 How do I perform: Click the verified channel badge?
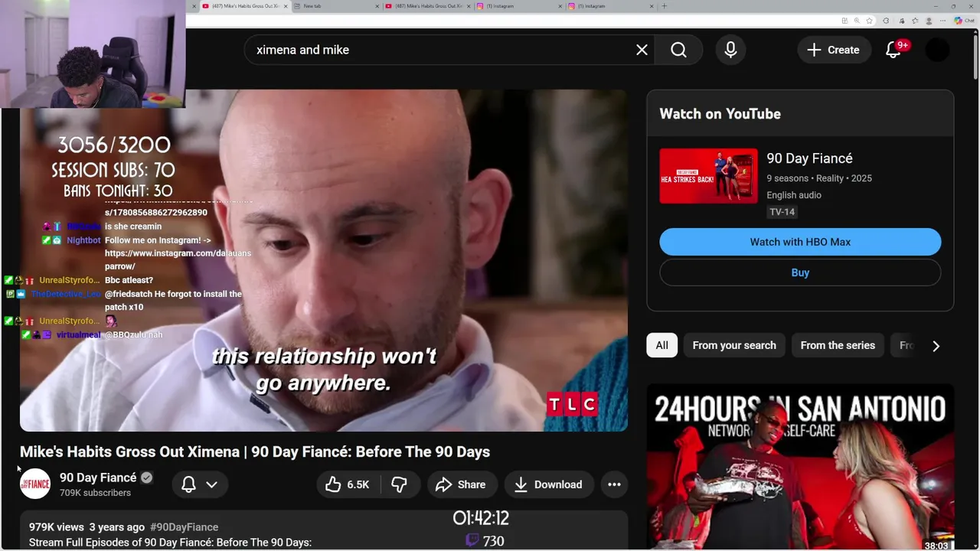pos(147,478)
